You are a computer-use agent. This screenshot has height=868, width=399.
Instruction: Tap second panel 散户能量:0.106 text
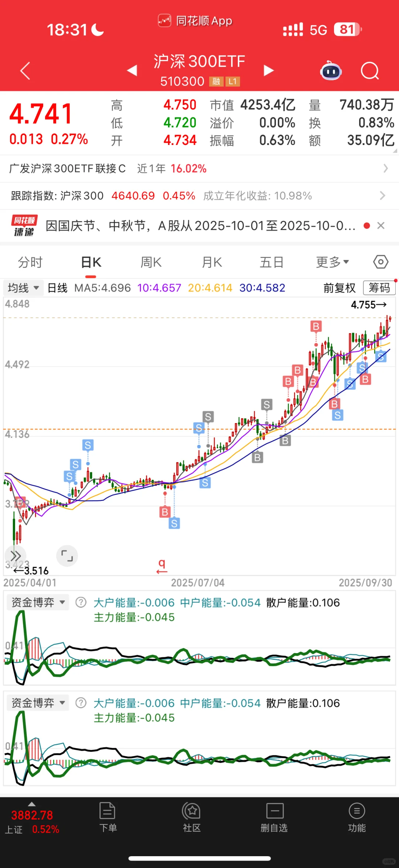pyautogui.click(x=303, y=703)
